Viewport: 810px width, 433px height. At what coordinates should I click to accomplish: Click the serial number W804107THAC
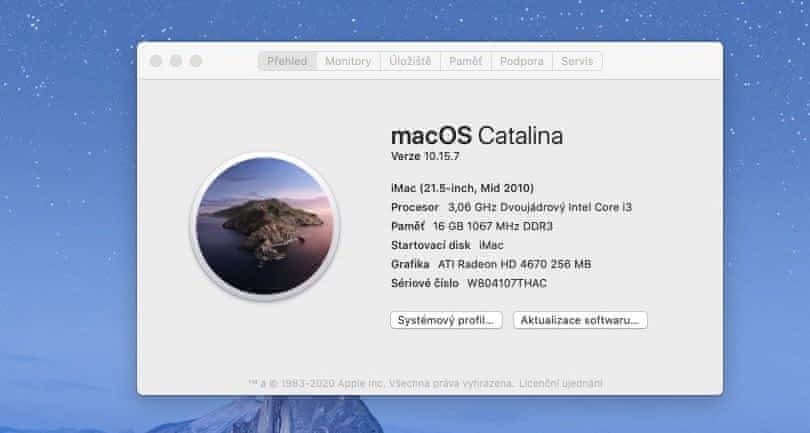(507, 283)
